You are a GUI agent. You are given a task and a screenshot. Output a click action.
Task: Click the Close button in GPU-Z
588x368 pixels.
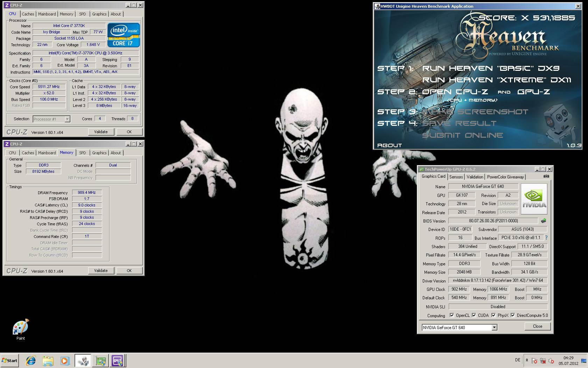538,326
